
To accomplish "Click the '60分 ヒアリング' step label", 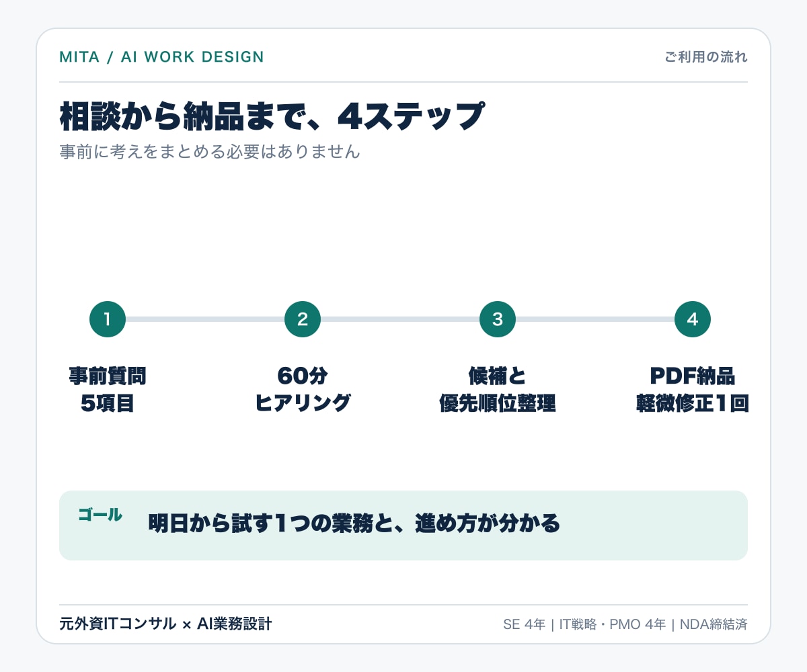I will (x=303, y=389).
